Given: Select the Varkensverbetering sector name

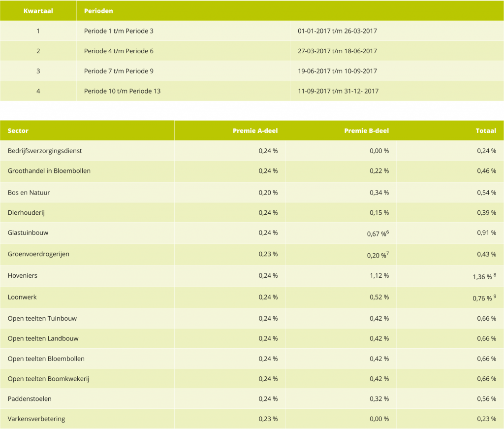Looking at the screenshot, I should tap(36, 419).
